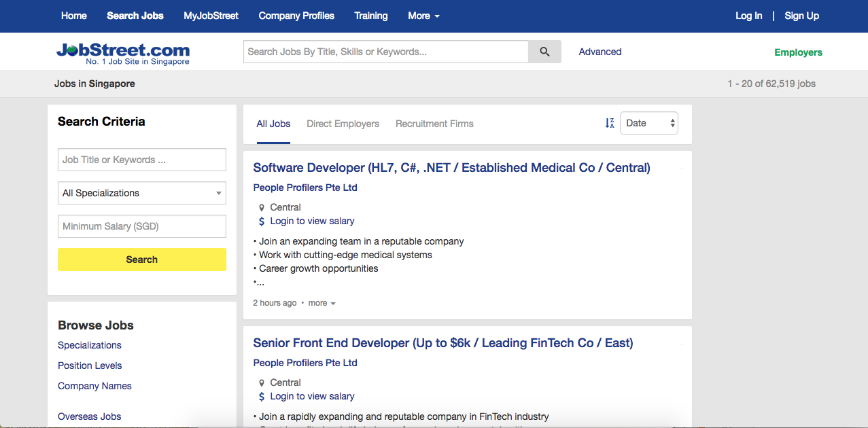Image resolution: width=868 pixels, height=428 pixels.
Task: Click the yellow Search button
Action: click(x=142, y=260)
